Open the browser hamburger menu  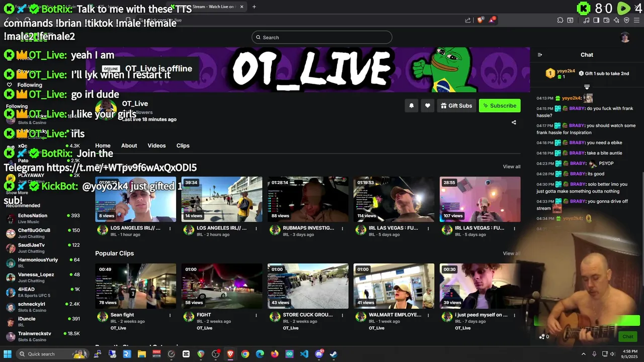(637, 20)
